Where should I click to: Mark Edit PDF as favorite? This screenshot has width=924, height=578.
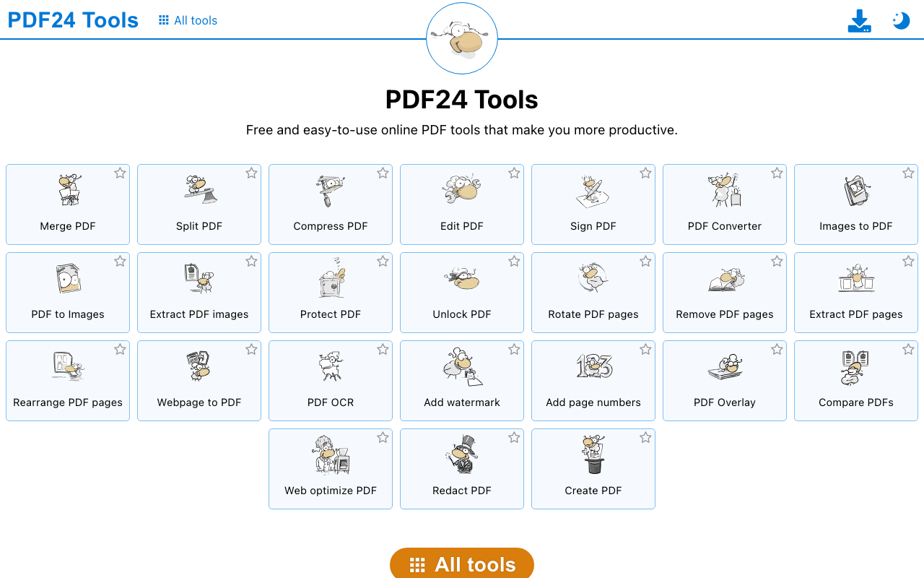tap(514, 173)
